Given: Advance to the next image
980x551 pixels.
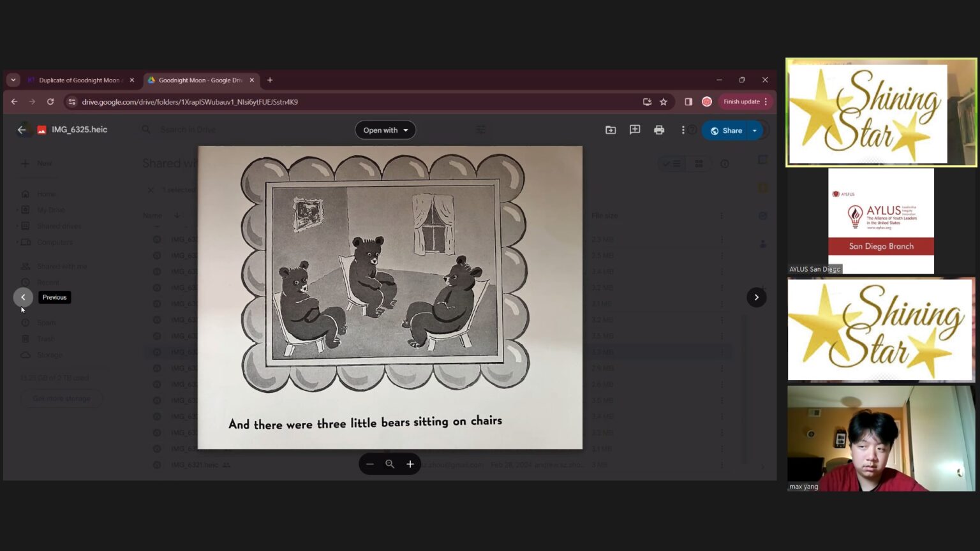Looking at the screenshot, I should point(757,297).
